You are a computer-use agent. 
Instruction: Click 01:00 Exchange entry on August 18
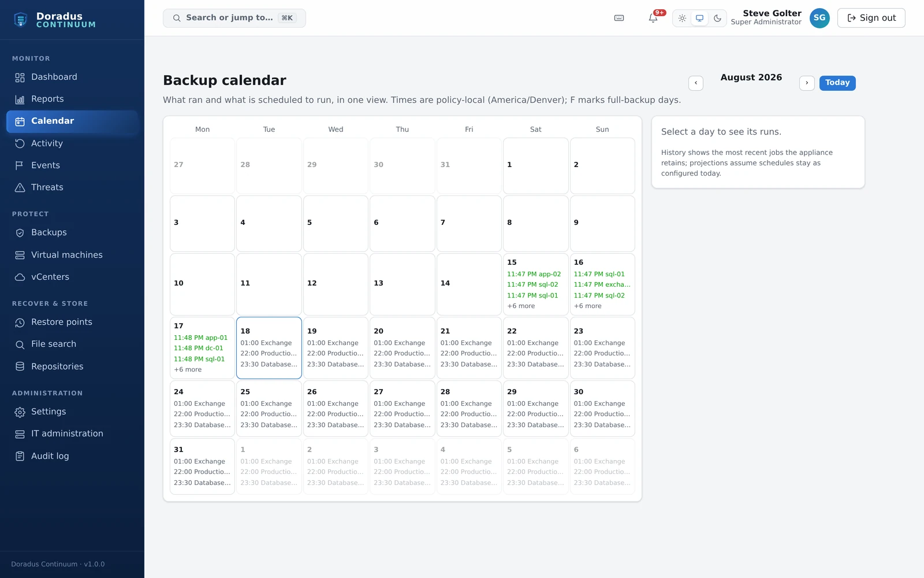tap(266, 343)
